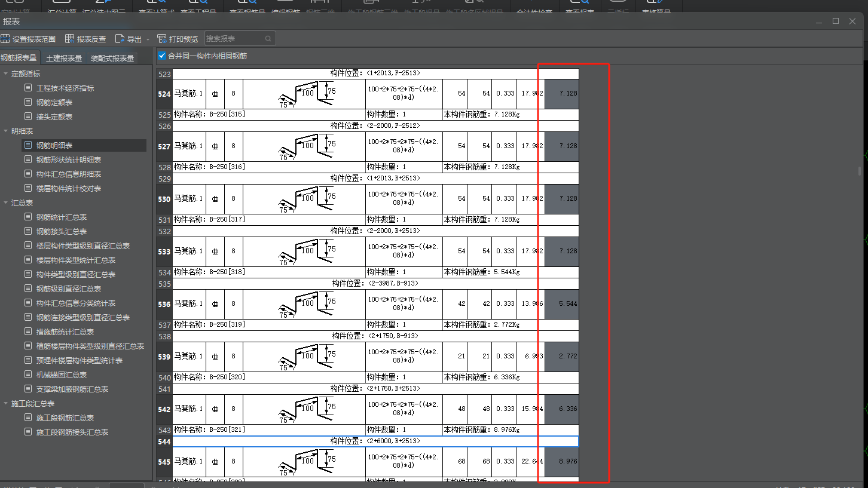Open the 钢筋级别直径汇总表 report

(69, 288)
